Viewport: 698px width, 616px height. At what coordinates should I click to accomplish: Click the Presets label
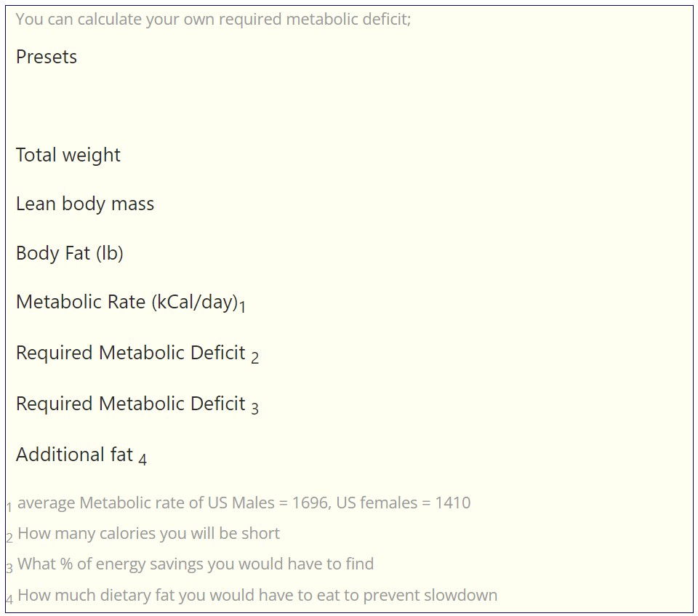pos(47,57)
